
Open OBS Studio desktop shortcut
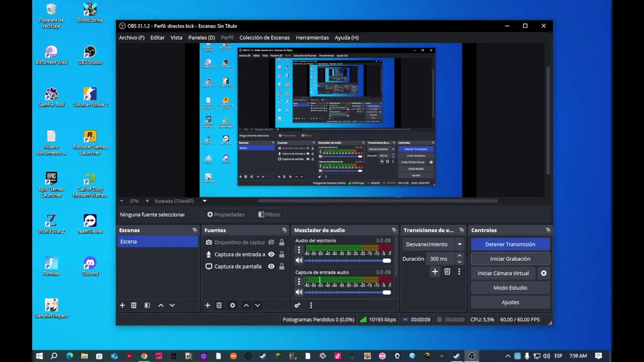tap(90, 55)
